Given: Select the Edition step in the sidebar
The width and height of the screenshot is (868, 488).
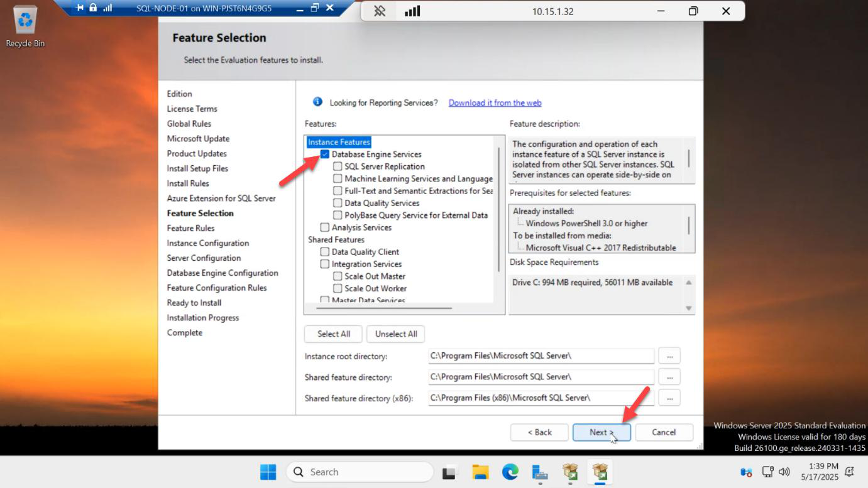Looking at the screenshot, I should pos(180,94).
